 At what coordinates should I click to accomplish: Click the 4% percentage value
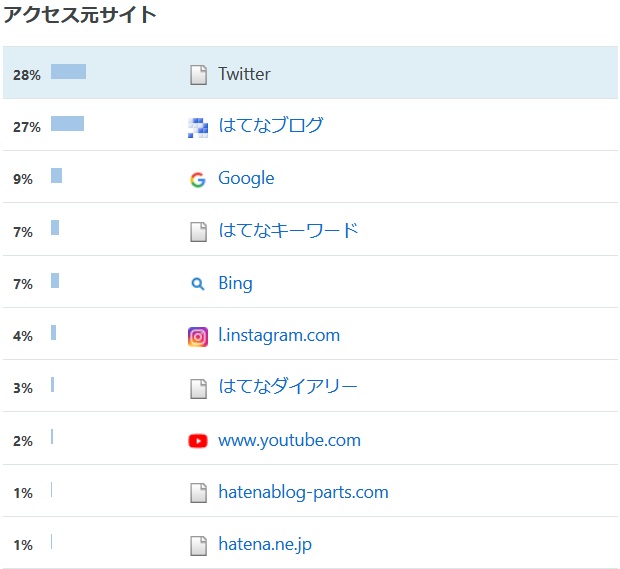[23, 336]
